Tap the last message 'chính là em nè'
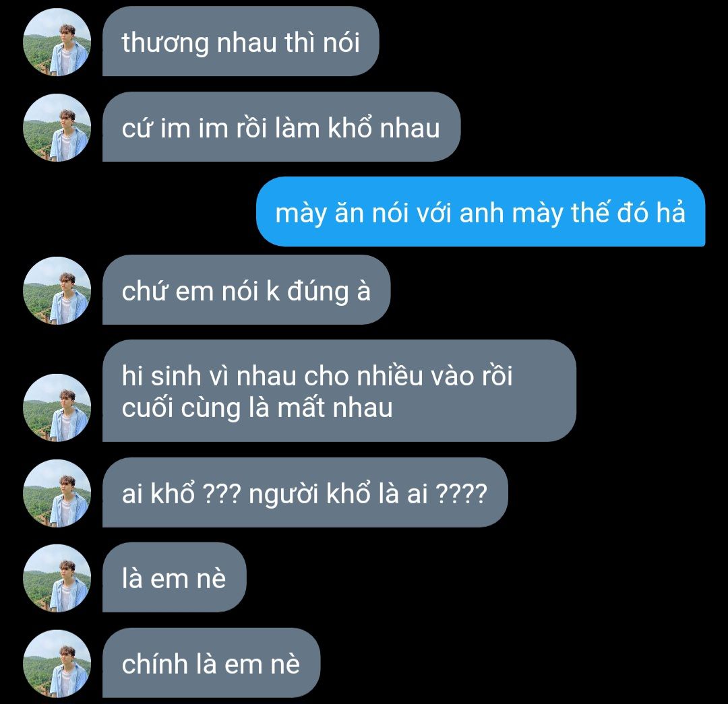 coord(211,663)
